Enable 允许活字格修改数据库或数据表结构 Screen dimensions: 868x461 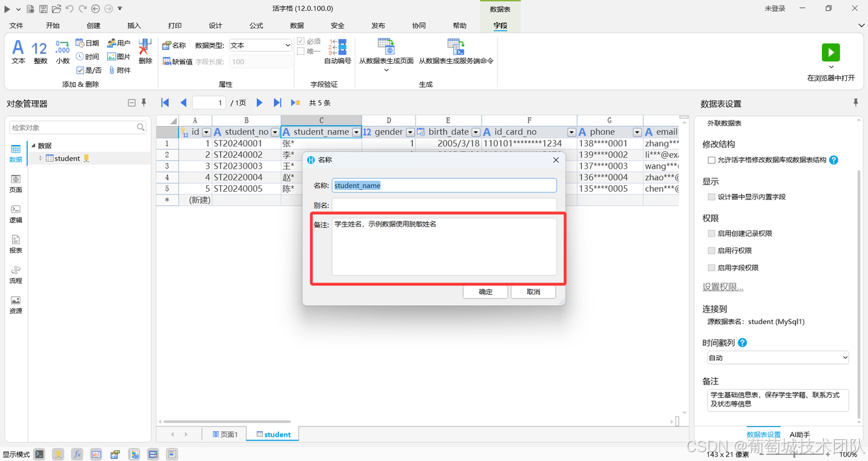point(711,161)
